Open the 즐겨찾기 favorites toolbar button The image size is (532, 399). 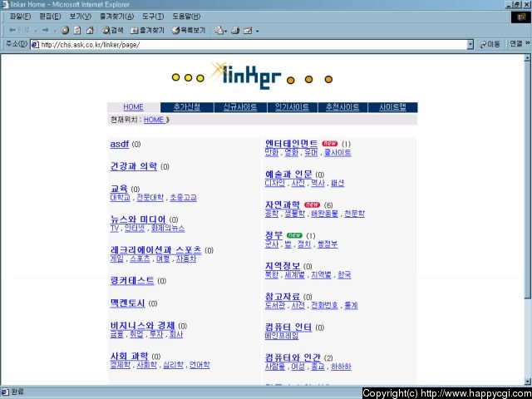(x=148, y=31)
